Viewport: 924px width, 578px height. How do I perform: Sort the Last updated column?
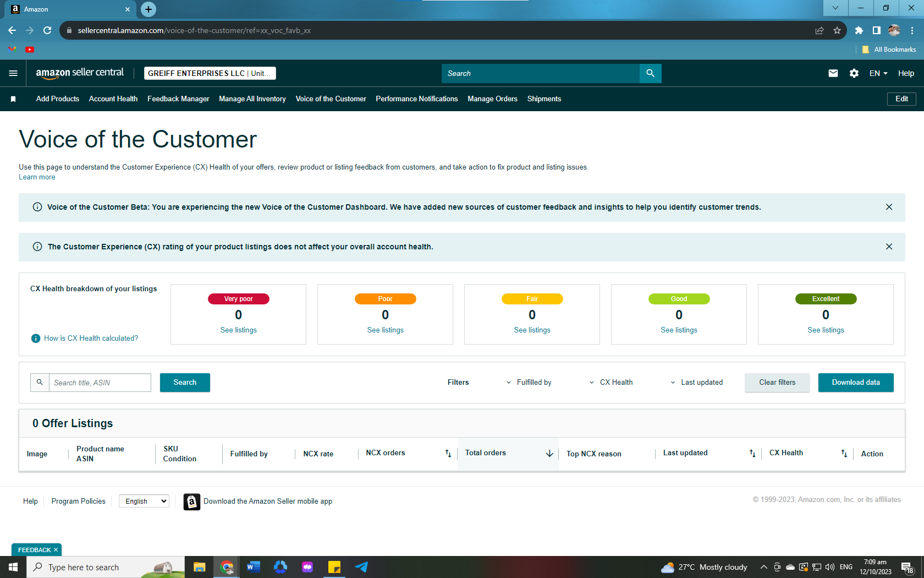(x=752, y=454)
